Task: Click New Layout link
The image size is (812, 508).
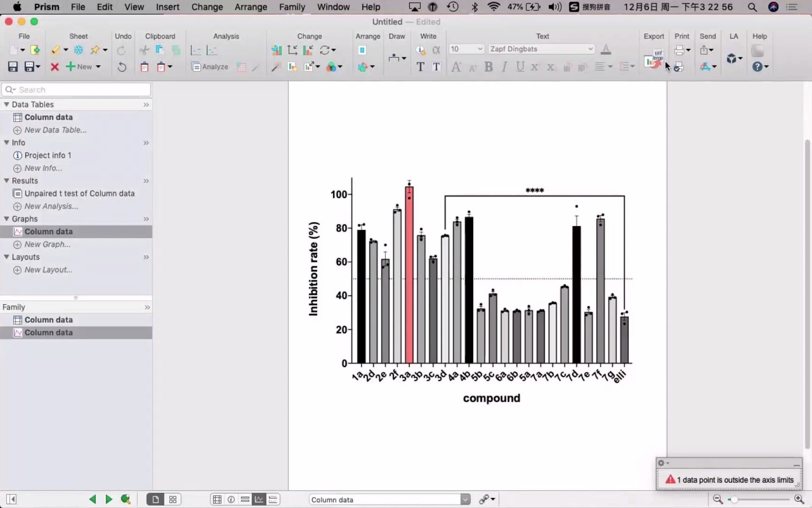Action: coord(48,270)
